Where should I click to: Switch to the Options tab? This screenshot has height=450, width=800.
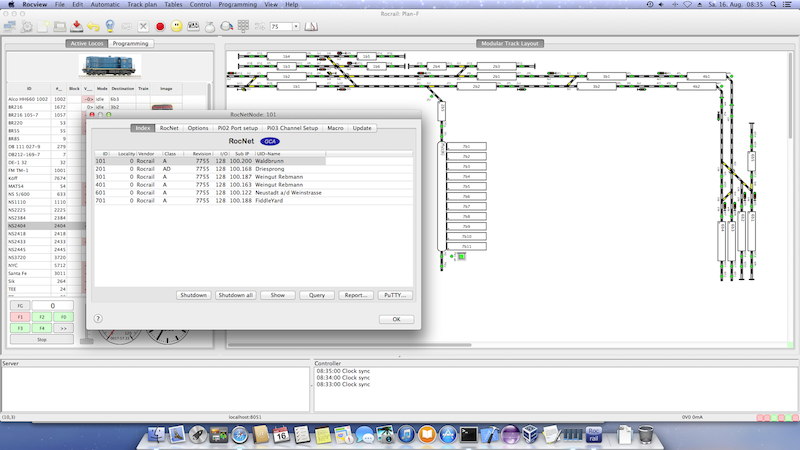click(198, 128)
